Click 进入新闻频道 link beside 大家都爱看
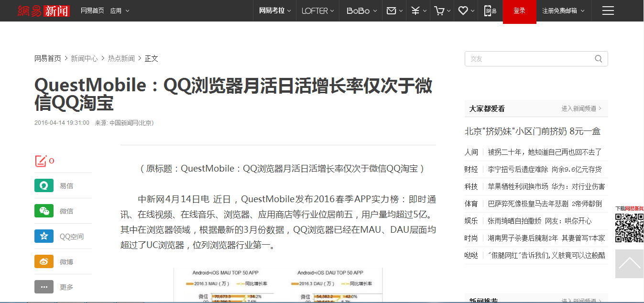Screen dimensions: 644x303 pos(581,108)
